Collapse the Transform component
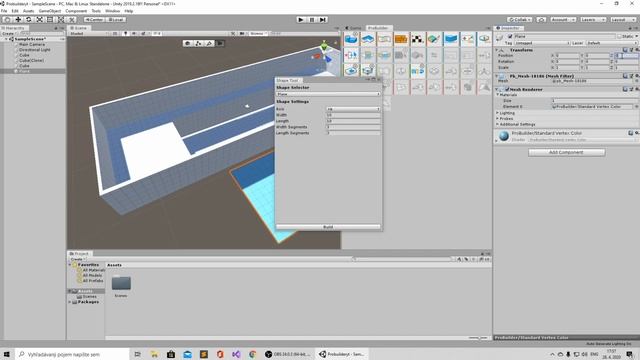 [497, 50]
